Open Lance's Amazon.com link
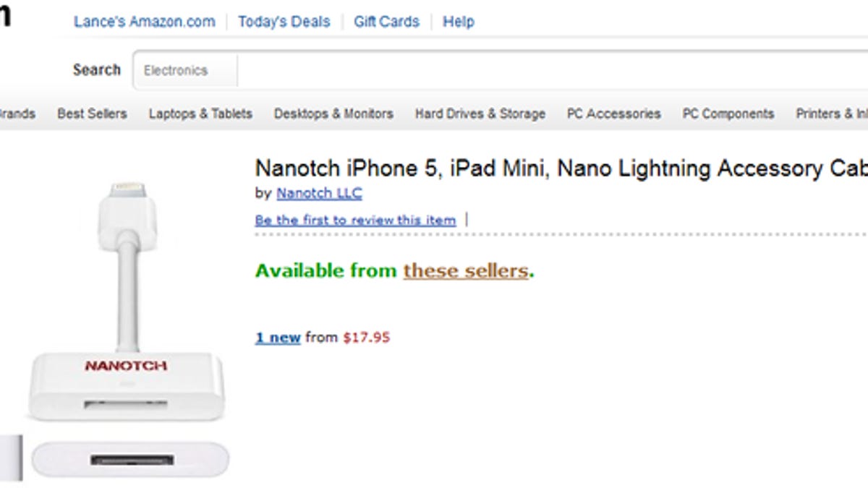Viewport: 868px width, 488px height. [x=144, y=22]
